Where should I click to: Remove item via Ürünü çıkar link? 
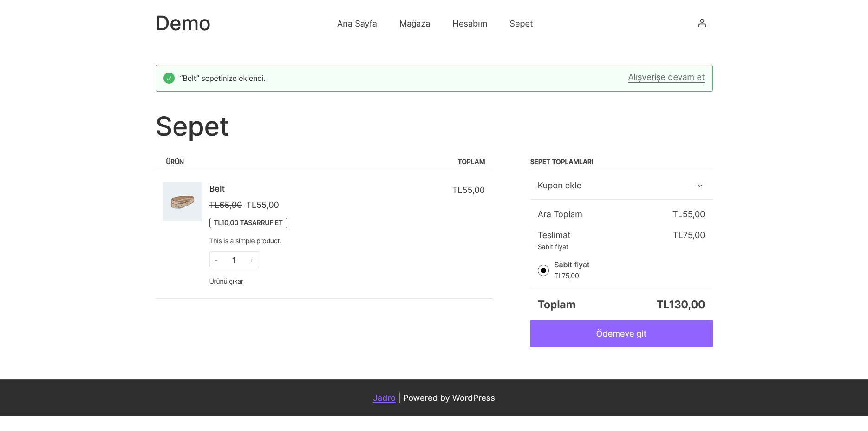pyautogui.click(x=226, y=281)
